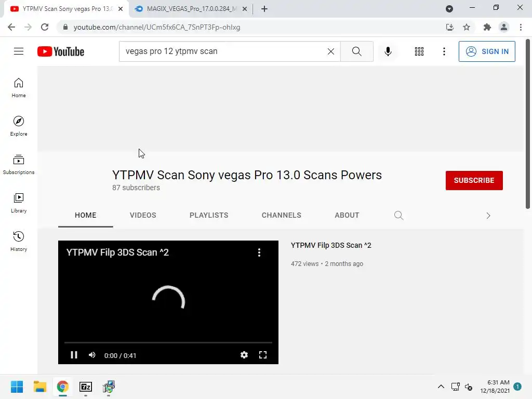Click the magnifier search button

pyautogui.click(x=356, y=51)
